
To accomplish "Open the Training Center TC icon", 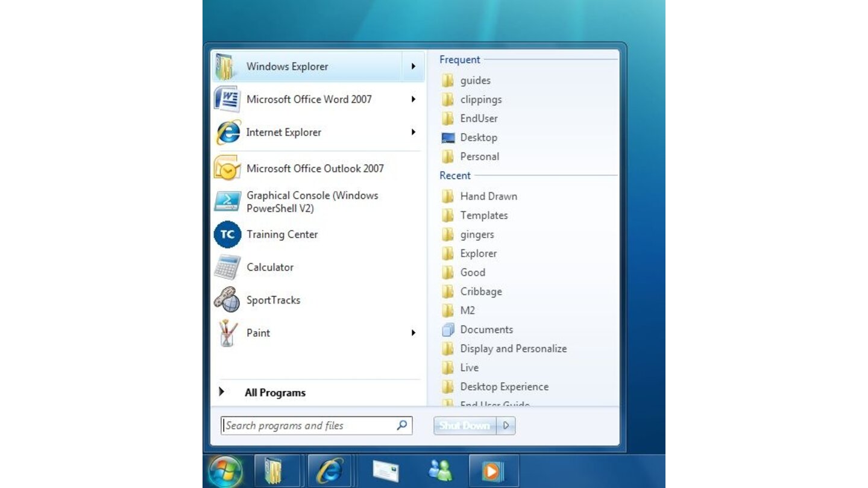I will click(227, 234).
